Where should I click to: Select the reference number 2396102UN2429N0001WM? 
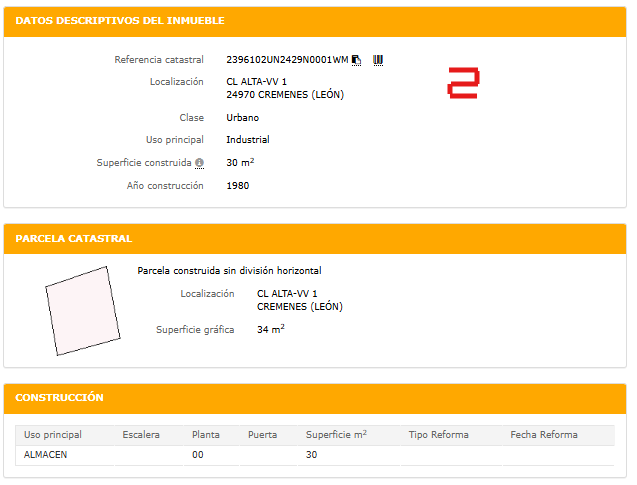[287, 60]
